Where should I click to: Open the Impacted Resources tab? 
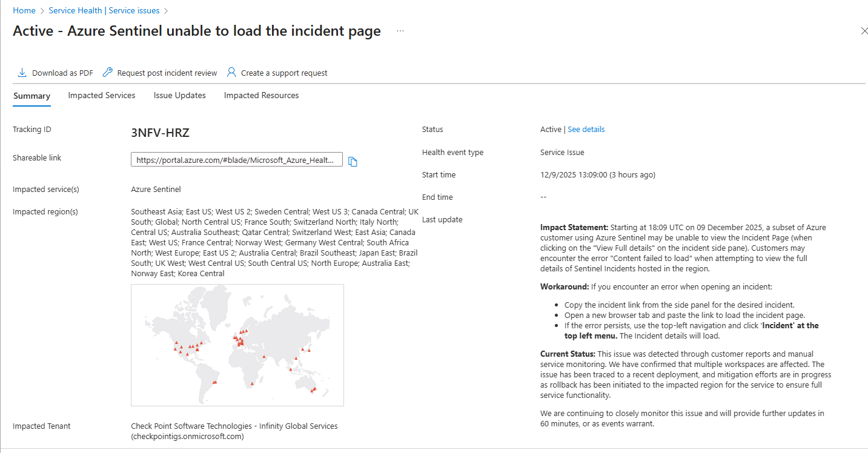pos(262,96)
